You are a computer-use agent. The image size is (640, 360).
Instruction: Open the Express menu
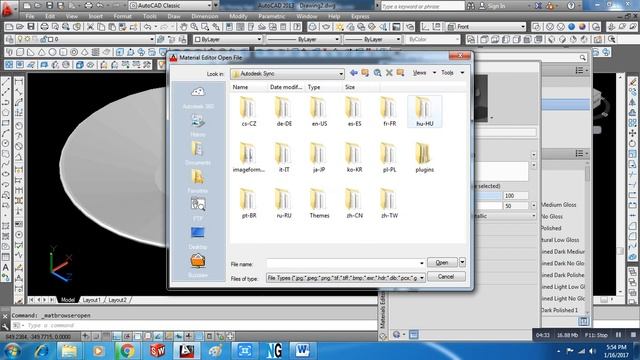[x=360, y=16]
